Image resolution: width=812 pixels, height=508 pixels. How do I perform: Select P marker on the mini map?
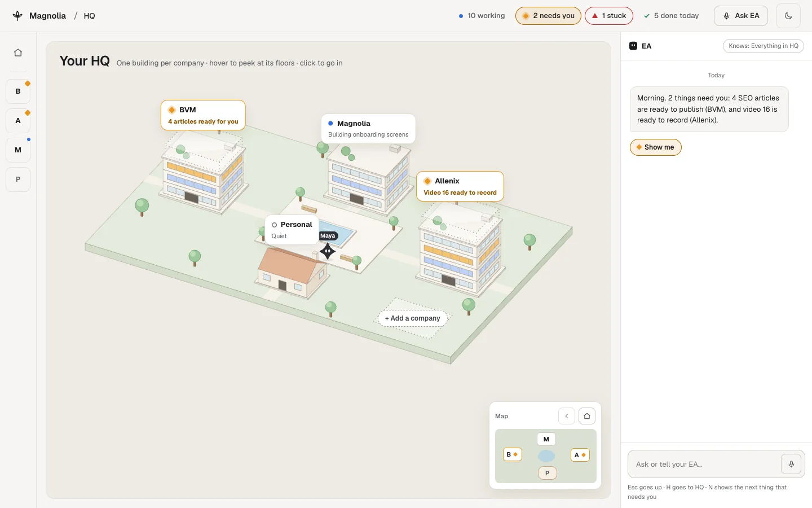click(548, 473)
